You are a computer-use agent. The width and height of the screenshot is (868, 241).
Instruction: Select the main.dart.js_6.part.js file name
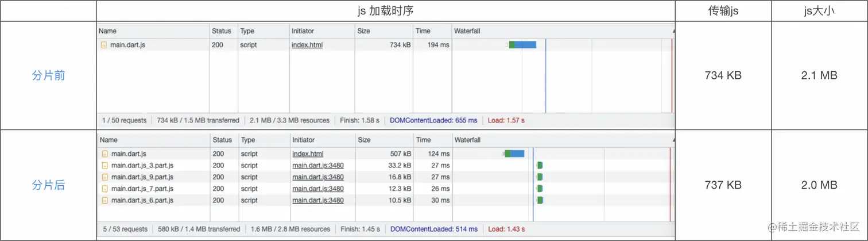point(142,200)
